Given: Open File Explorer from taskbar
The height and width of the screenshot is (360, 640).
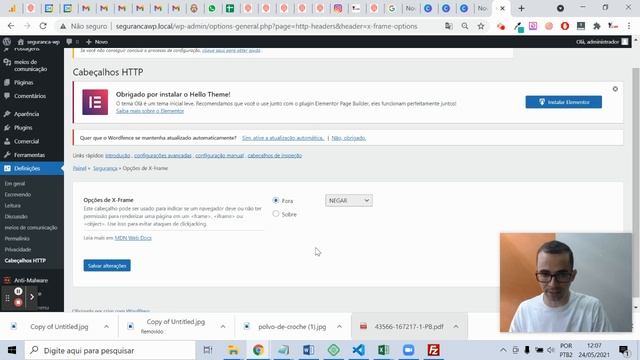Looking at the screenshot, I should point(233,350).
